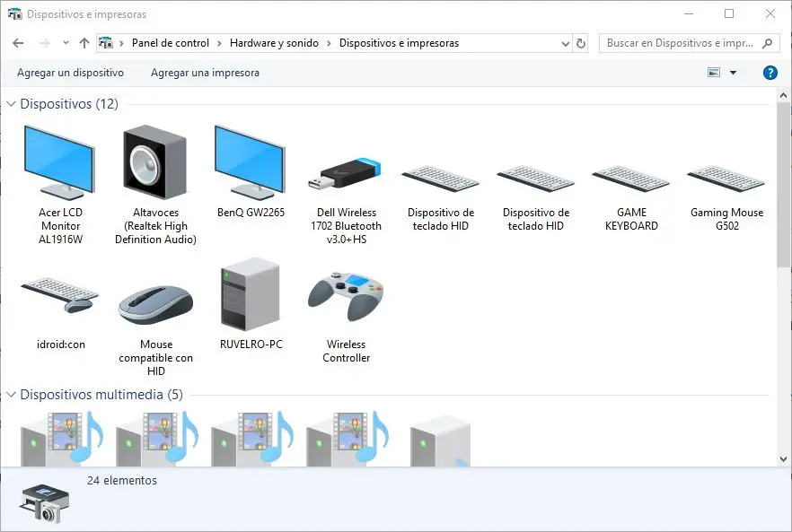Viewport: 792px width, 532px height.
Task: Click the Dispositivos multimedia (5) header text
Action: pos(101,395)
